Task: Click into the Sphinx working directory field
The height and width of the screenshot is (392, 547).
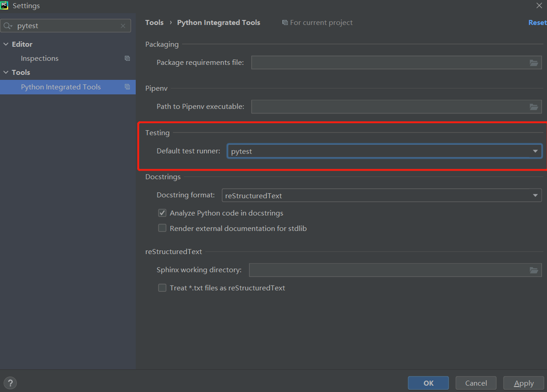Action: (x=395, y=270)
